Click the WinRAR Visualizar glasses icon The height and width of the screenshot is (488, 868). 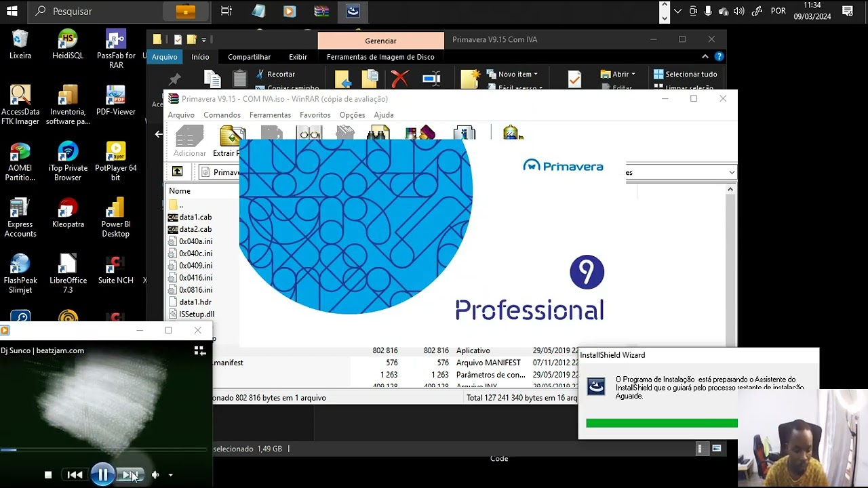(x=310, y=133)
